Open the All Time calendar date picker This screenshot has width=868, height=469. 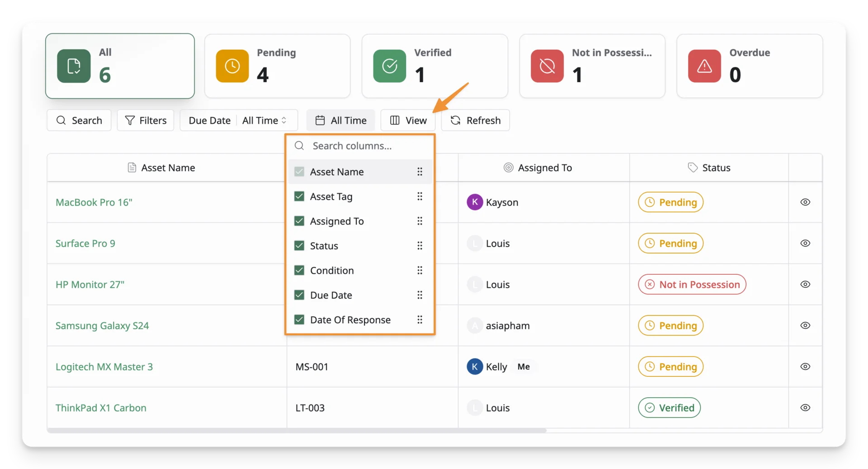tap(340, 120)
